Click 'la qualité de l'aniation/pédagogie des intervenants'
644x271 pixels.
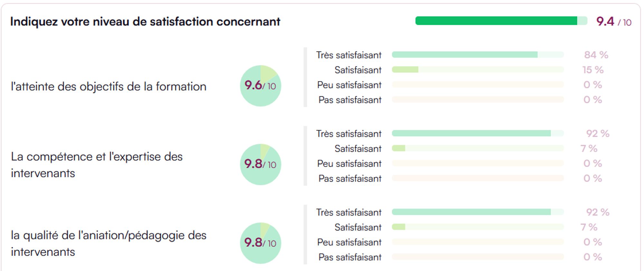[109, 243]
